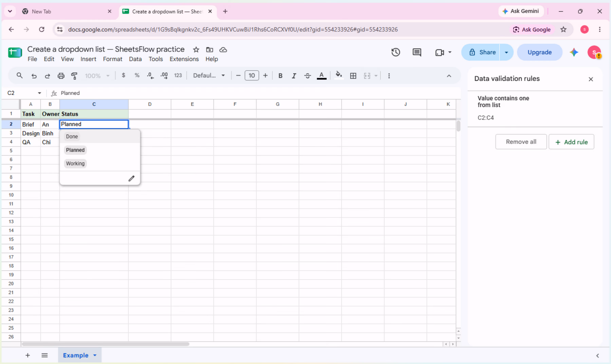The image size is (611, 364).
Task: Undo the last action
Action: tap(34, 76)
